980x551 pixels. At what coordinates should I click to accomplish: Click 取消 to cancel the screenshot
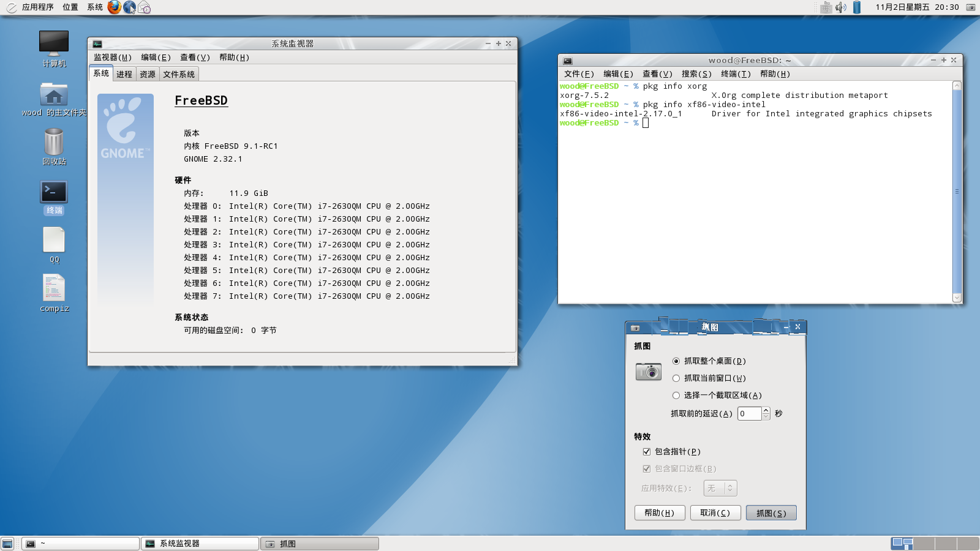(715, 513)
